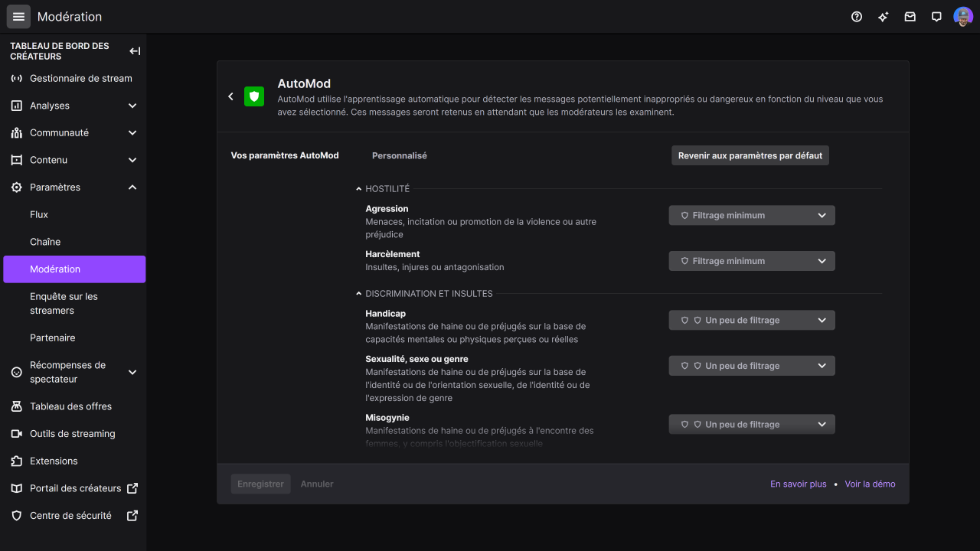Open the whispers chat bubble icon
Screen dimensions: 980x551
point(936,17)
